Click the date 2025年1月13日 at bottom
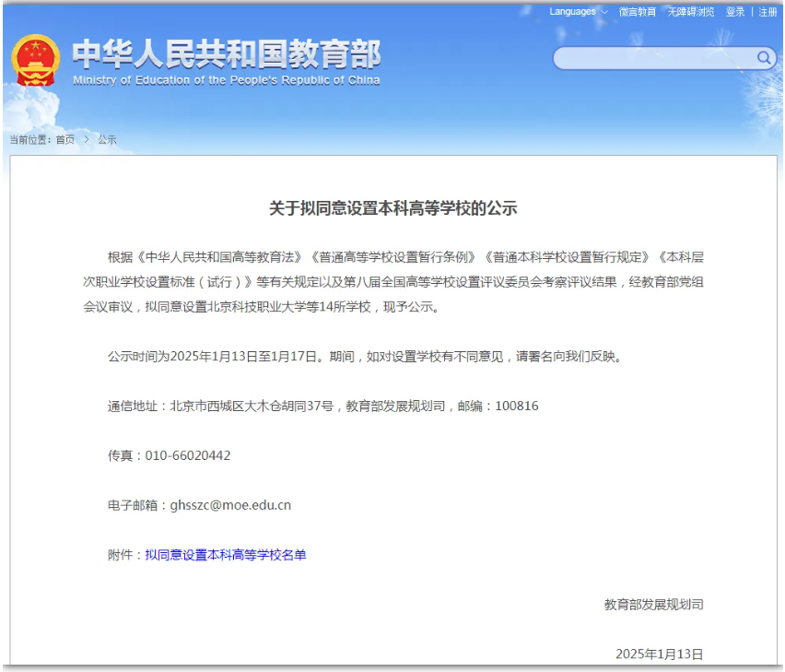Image resolution: width=785 pixels, height=672 pixels. [660, 654]
